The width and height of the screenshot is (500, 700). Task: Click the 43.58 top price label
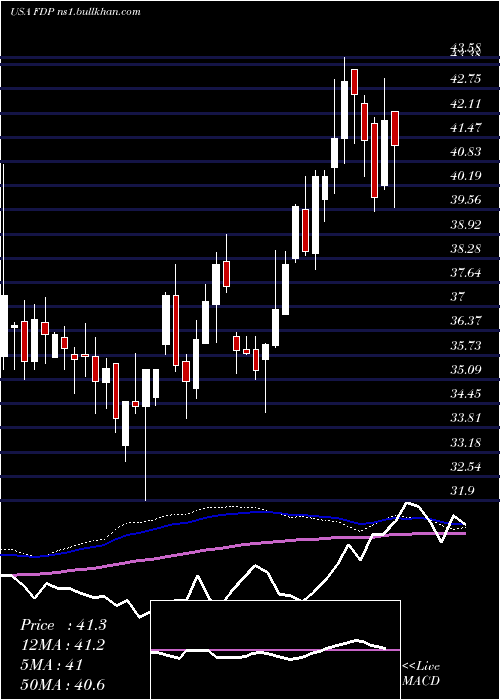pyautogui.click(x=466, y=47)
